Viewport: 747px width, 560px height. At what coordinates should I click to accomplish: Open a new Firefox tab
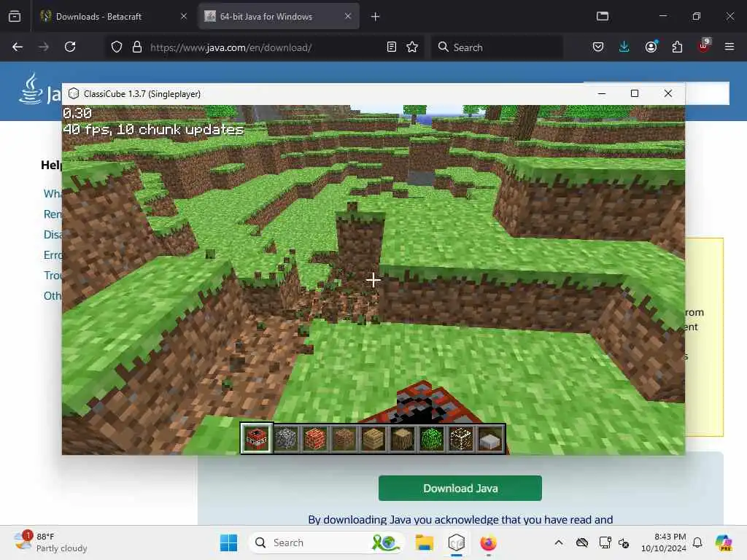tap(376, 17)
